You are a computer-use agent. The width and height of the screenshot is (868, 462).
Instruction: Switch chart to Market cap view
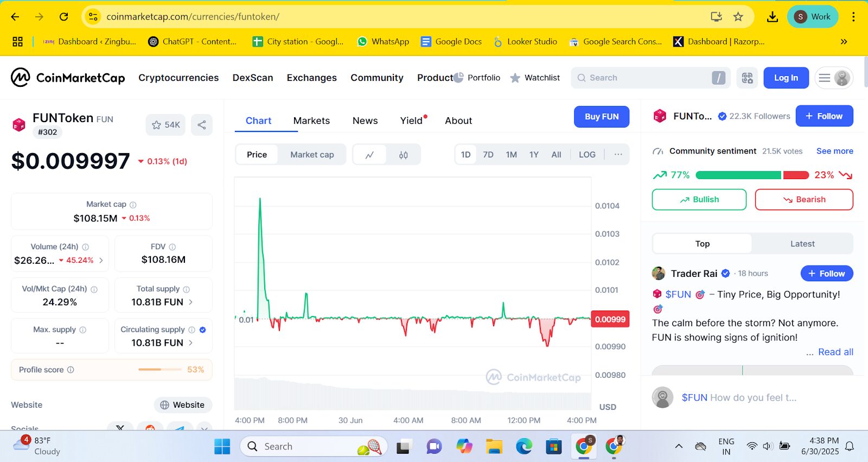(312, 155)
